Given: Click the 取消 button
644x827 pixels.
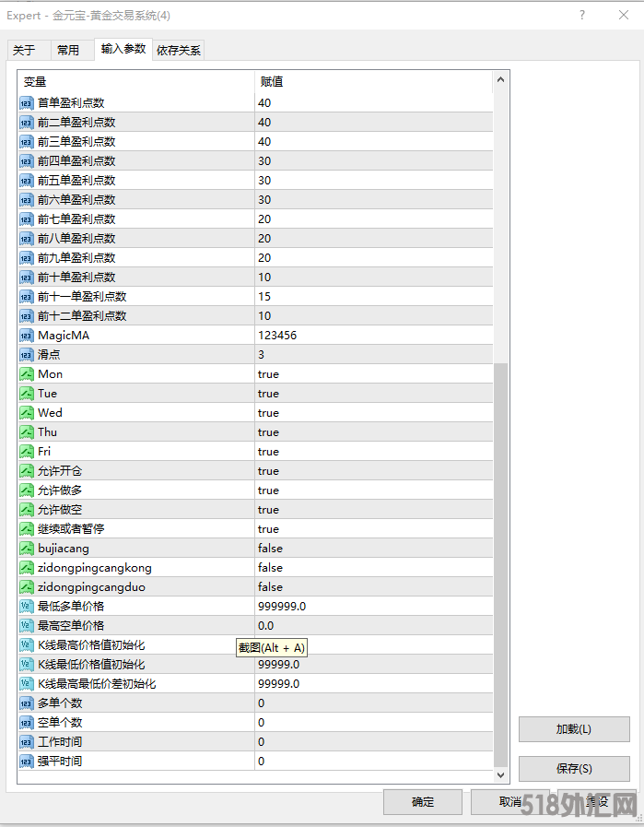Looking at the screenshot, I should point(510,802).
